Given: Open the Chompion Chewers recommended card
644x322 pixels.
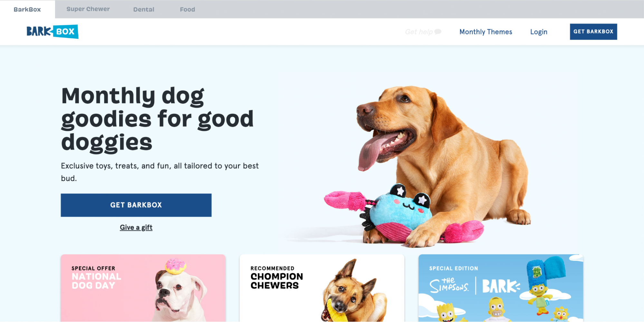Looking at the screenshot, I should [x=322, y=288].
